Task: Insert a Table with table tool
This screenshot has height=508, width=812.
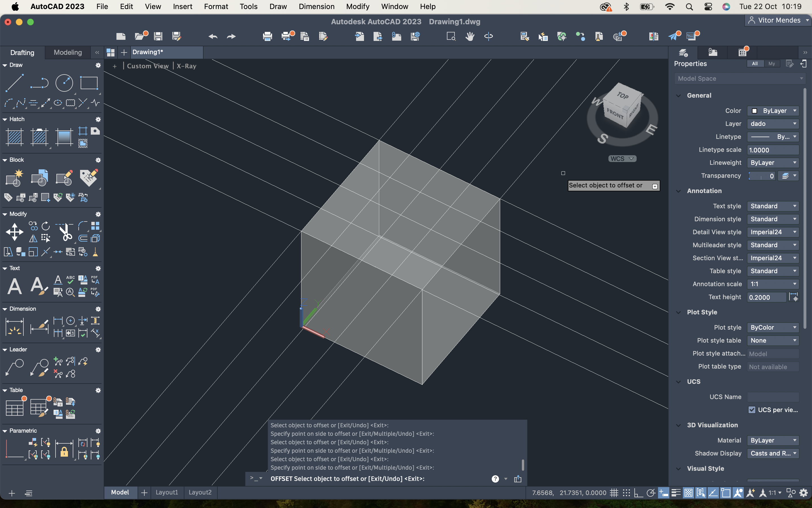Action: pyautogui.click(x=15, y=408)
